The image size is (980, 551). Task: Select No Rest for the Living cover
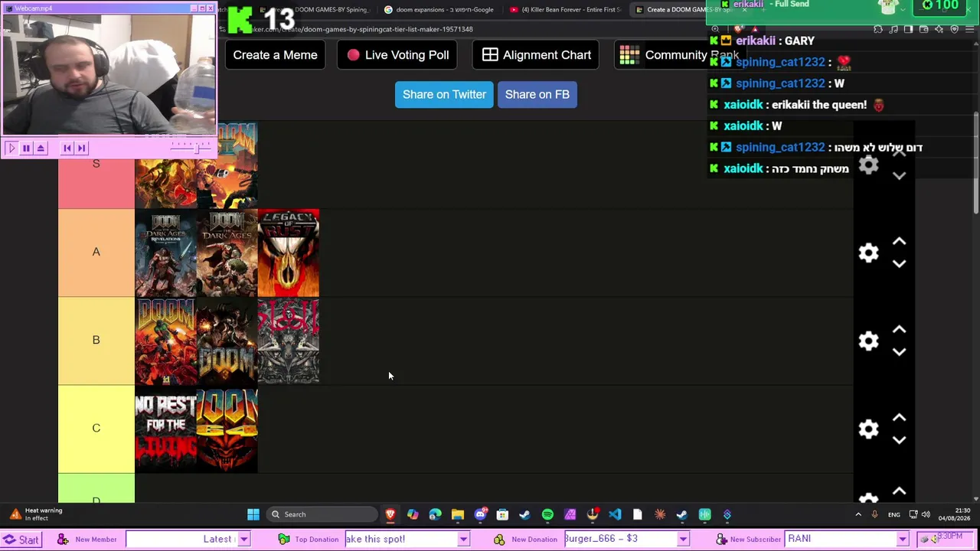click(x=165, y=429)
